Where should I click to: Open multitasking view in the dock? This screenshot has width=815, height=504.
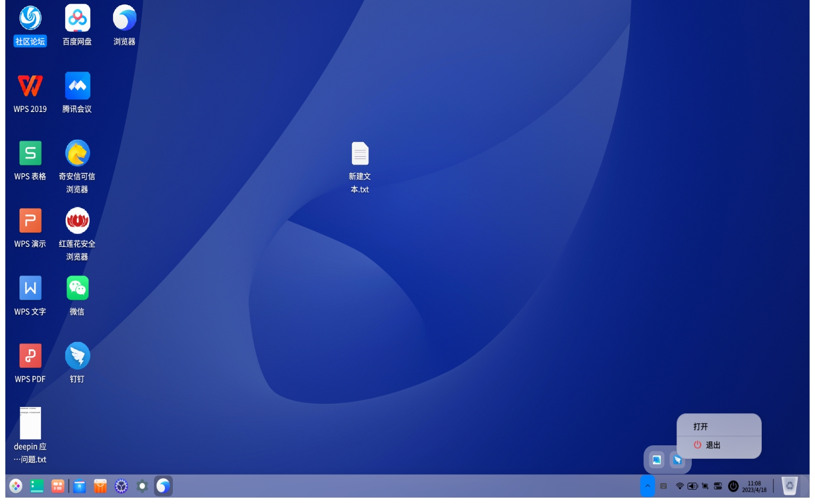(x=58, y=486)
